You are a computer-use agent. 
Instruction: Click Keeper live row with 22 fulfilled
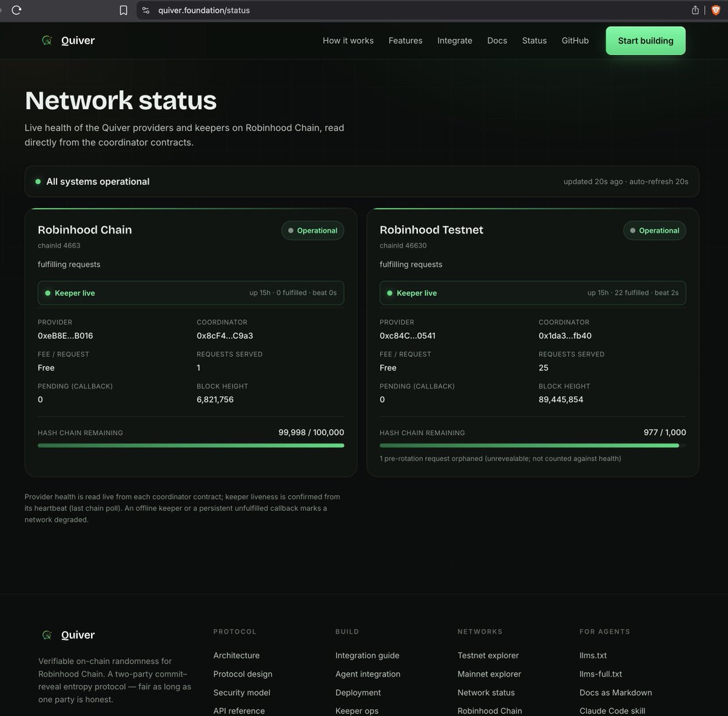[533, 293]
